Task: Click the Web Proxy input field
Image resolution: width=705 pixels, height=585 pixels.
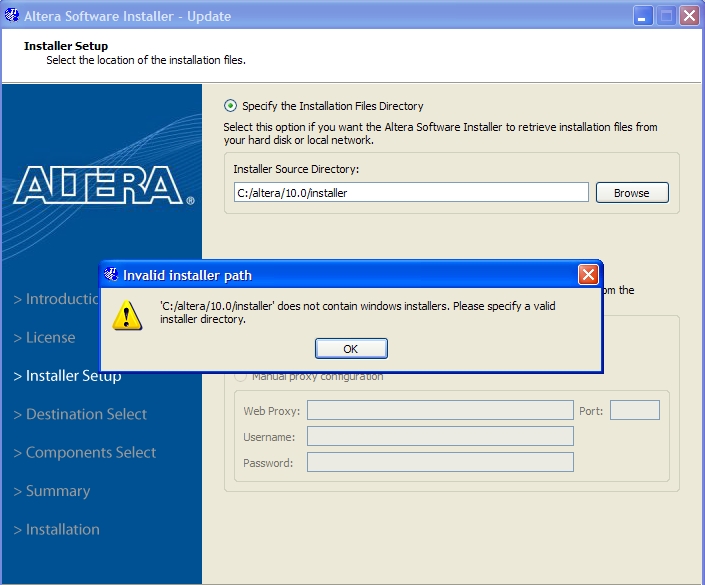Action: pos(440,410)
